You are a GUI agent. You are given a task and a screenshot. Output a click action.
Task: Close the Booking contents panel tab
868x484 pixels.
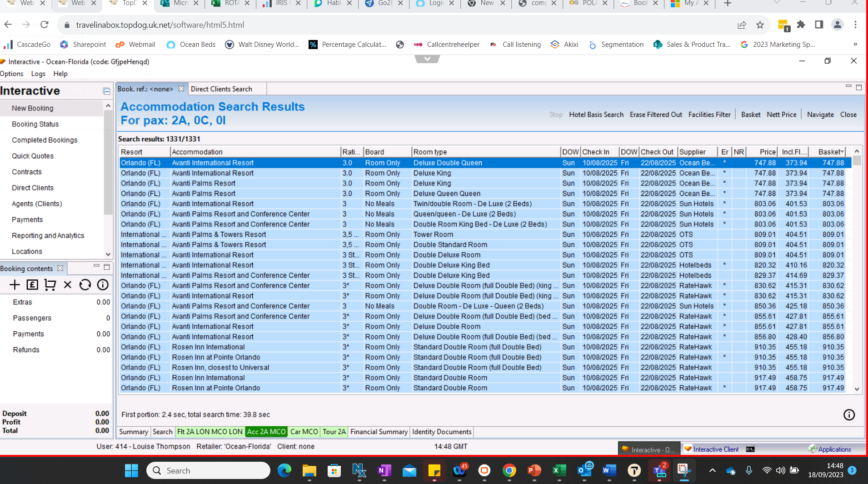60,268
